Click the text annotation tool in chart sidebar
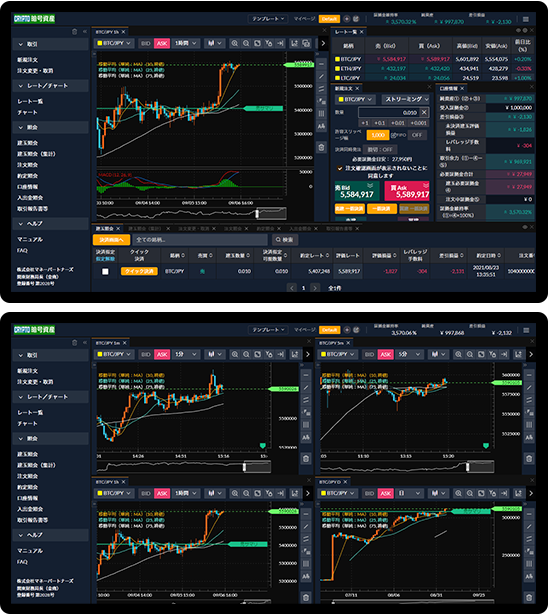The image size is (548, 614). [x=321, y=126]
